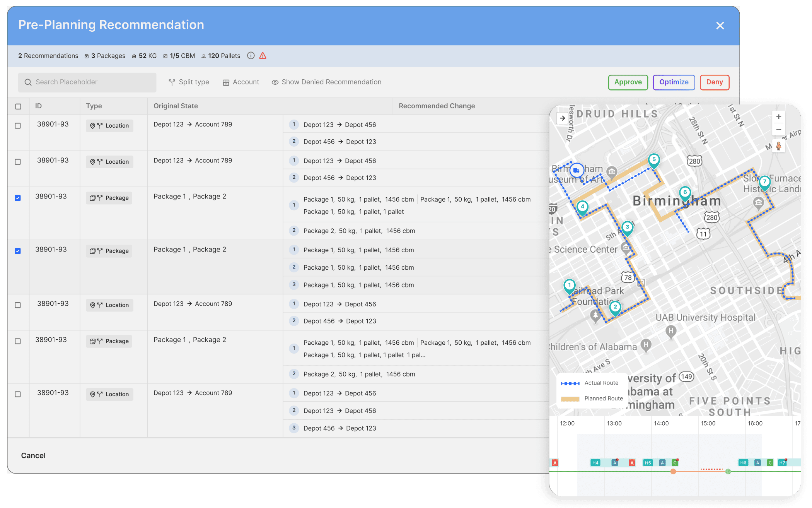Click Cancel at the dialog bottom

pyautogui.click(x=33, y=455)
